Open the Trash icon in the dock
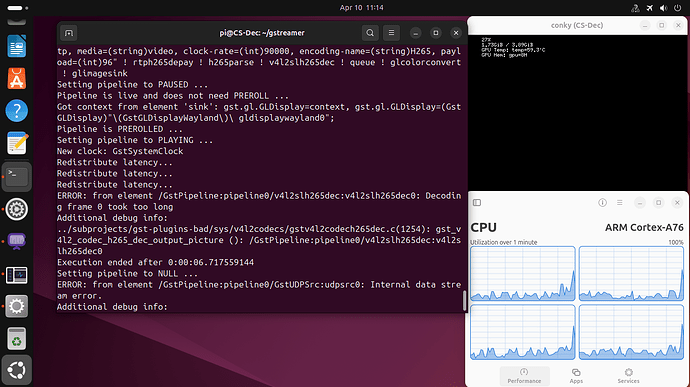This screenshot has height=387, width=690. (x=17, y=339)
